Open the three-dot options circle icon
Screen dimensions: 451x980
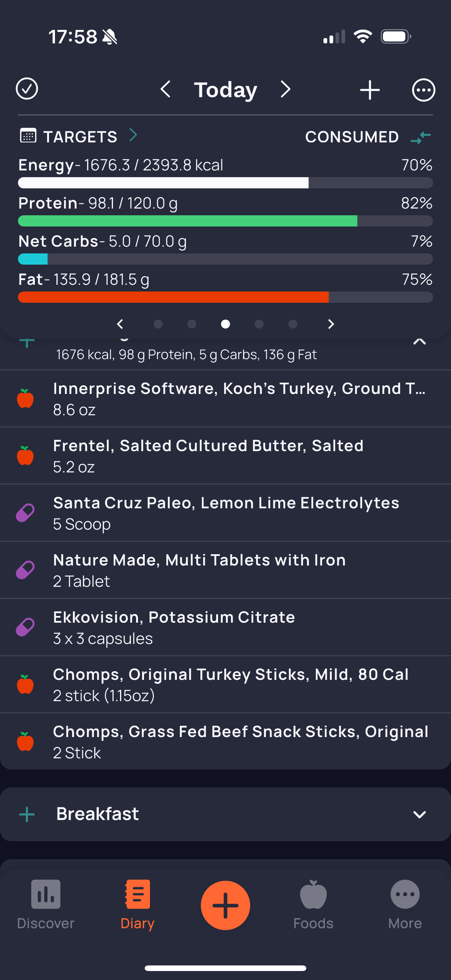(423, 90)
